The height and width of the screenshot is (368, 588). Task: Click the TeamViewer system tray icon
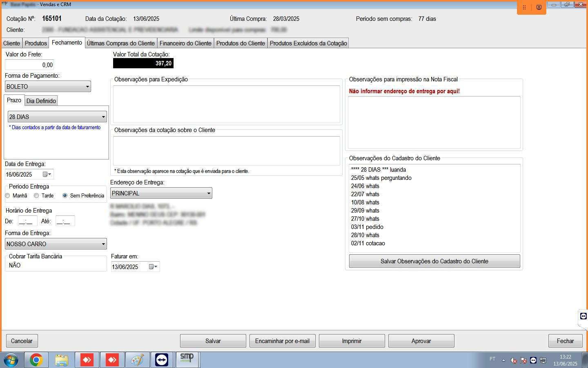[x=533, y=360]
